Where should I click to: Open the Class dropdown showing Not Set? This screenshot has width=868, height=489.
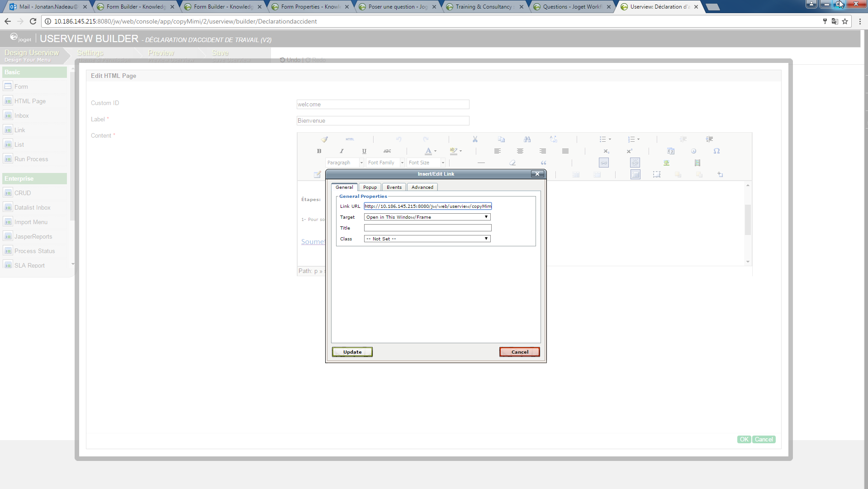427,239
